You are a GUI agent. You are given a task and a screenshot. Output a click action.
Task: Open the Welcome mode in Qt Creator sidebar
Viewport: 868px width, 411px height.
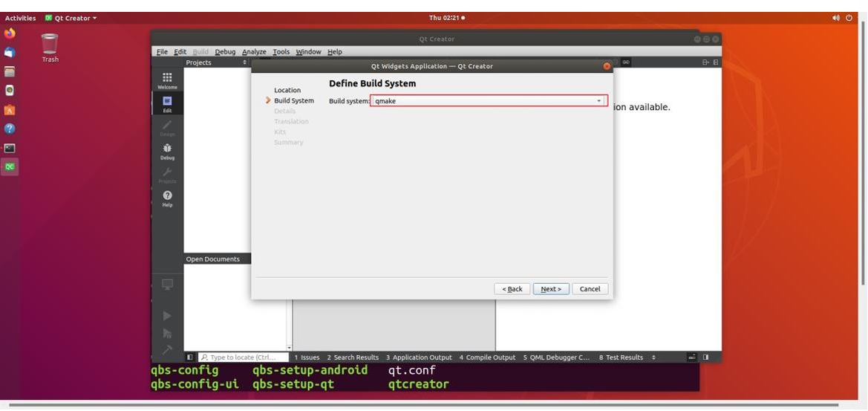(x=167, y=80)
